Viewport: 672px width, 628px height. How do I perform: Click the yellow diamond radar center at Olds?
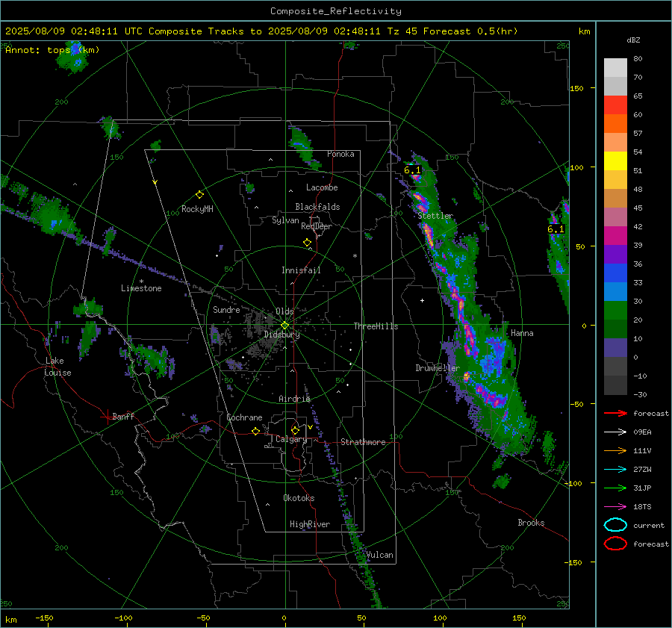pos(284,326)
